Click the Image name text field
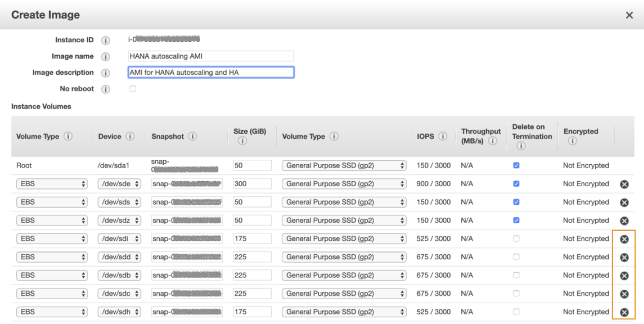 (211, 56)
